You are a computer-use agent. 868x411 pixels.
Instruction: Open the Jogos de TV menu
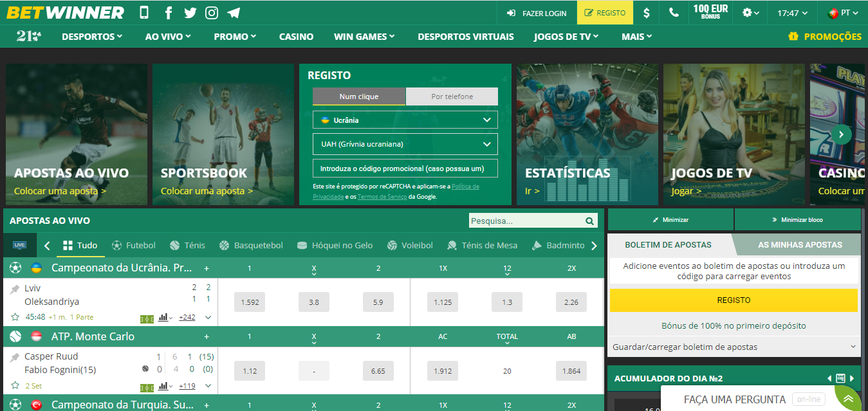point(567,37)
